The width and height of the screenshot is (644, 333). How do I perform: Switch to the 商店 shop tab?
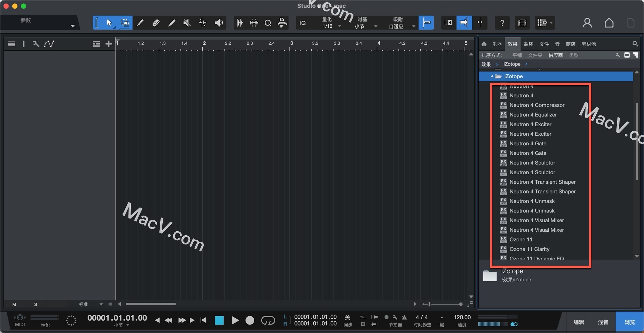pyautogui.click(x=571, y=44)
